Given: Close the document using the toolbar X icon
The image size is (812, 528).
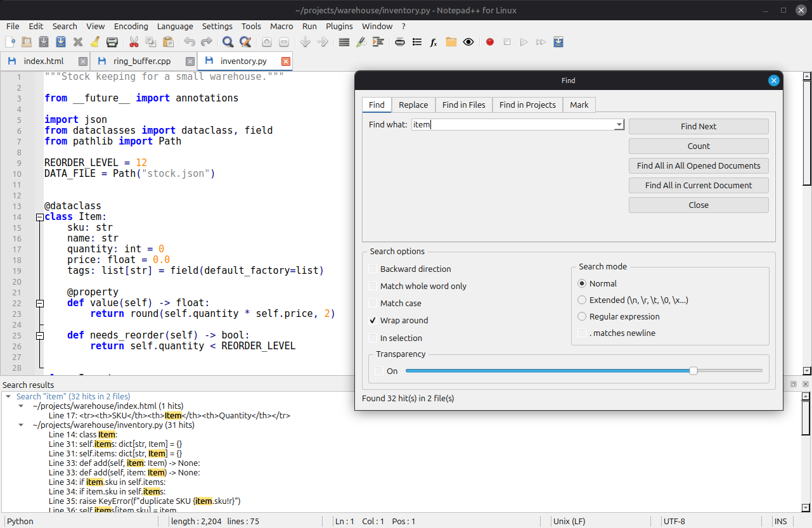Looking at the screenshot, I should click(78, 42).
